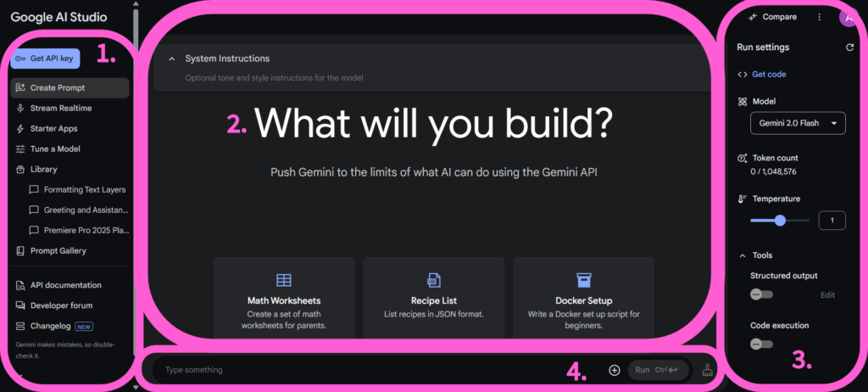Click the account avatar
Image resolution: width=868 pixels, height=392 pixels.
click(x=848, y=17)
